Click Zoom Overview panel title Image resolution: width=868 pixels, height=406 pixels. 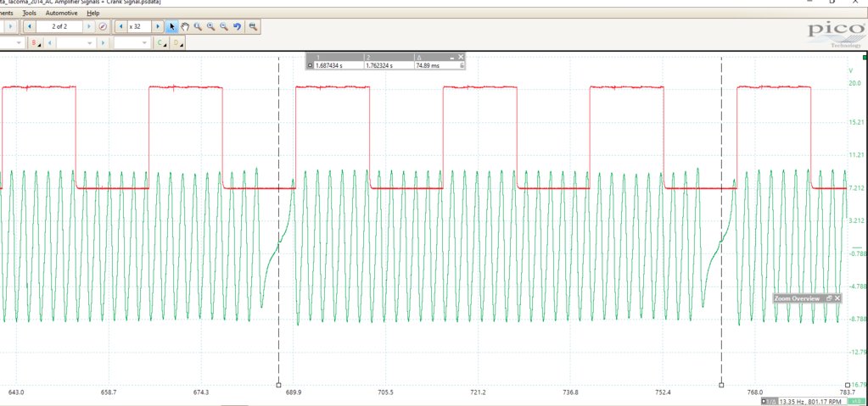tap(797, 298)
